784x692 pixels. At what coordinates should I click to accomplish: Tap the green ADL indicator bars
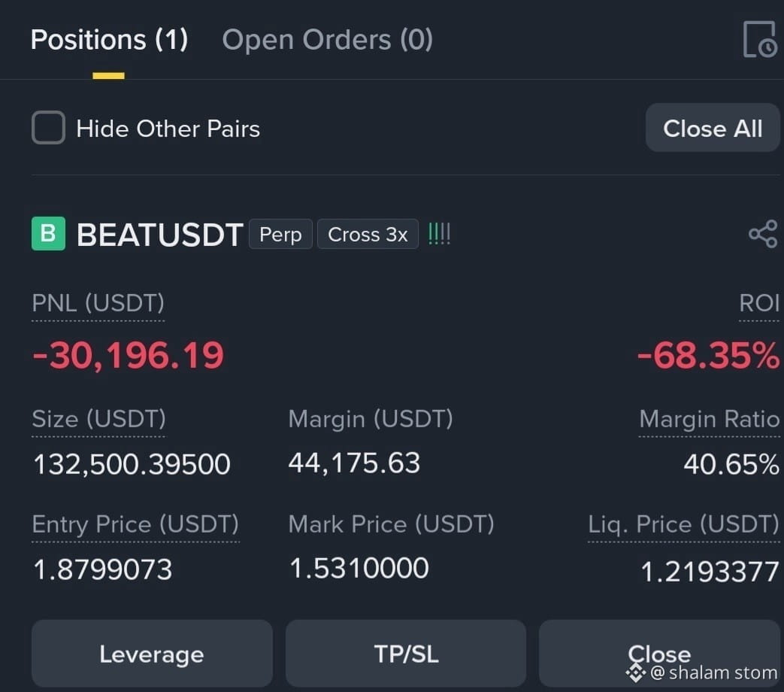click(x=440, y=234)
